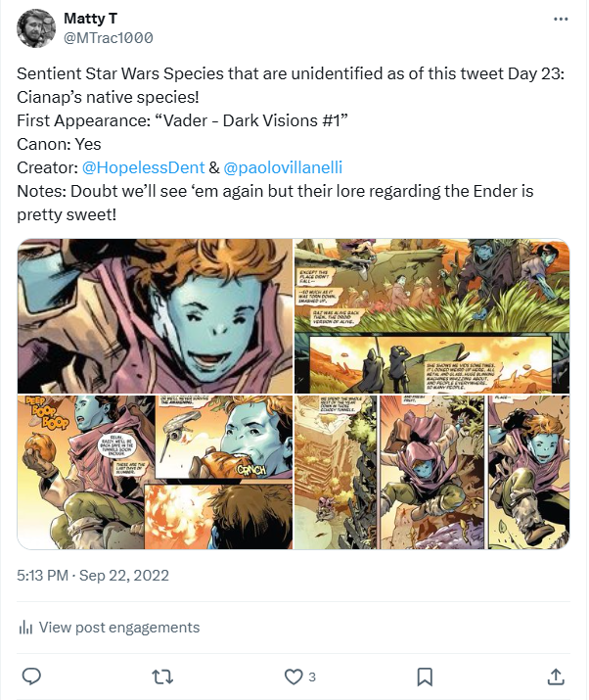Open the @paolovillanelli mention link
The image size is (589, 700).
tap(283, 166)
